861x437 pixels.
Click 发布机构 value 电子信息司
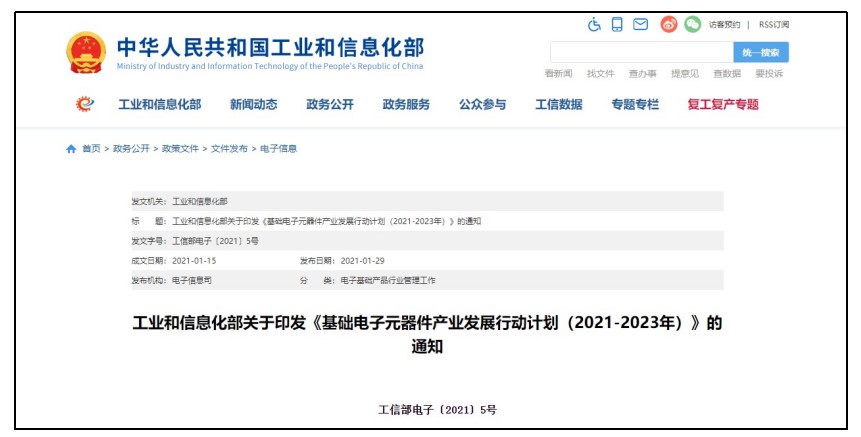[x=192, y=281]
